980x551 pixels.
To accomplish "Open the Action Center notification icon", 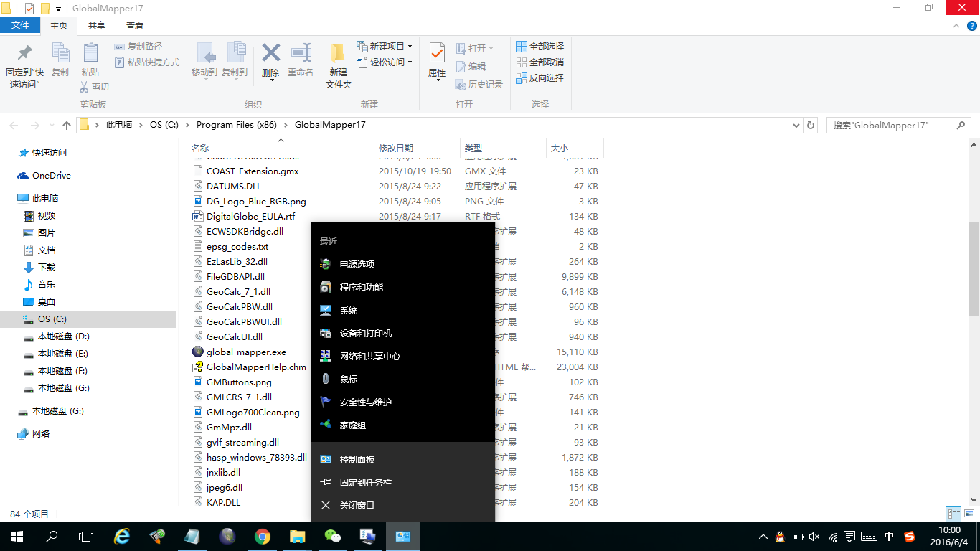I will (849, 536).
